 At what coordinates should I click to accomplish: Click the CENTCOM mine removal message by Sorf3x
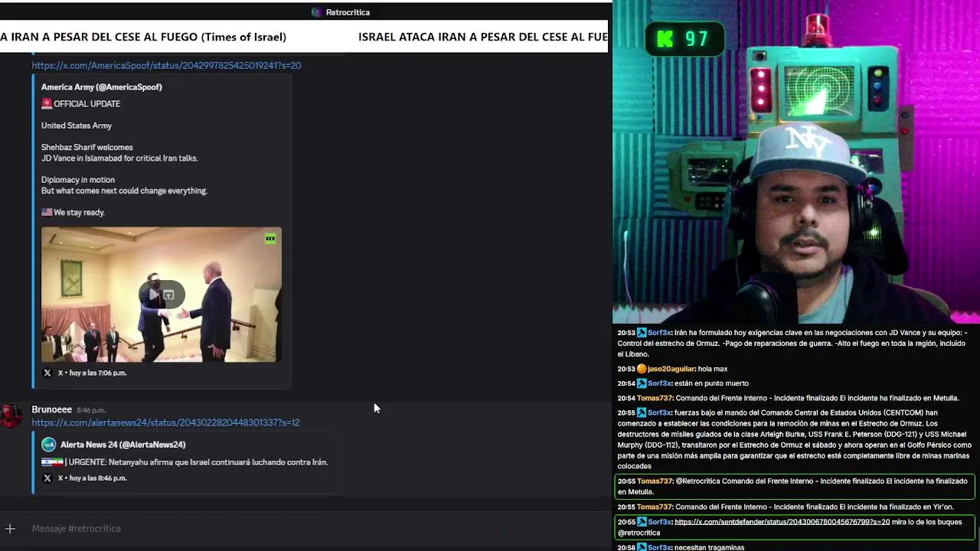[x=794, y=439]
